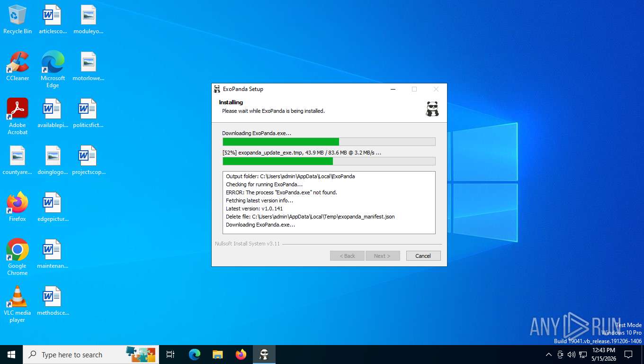Screen dimensions: 644x364
Task: Open the Recycle Bin desktop icon
Action: (18, 20)
